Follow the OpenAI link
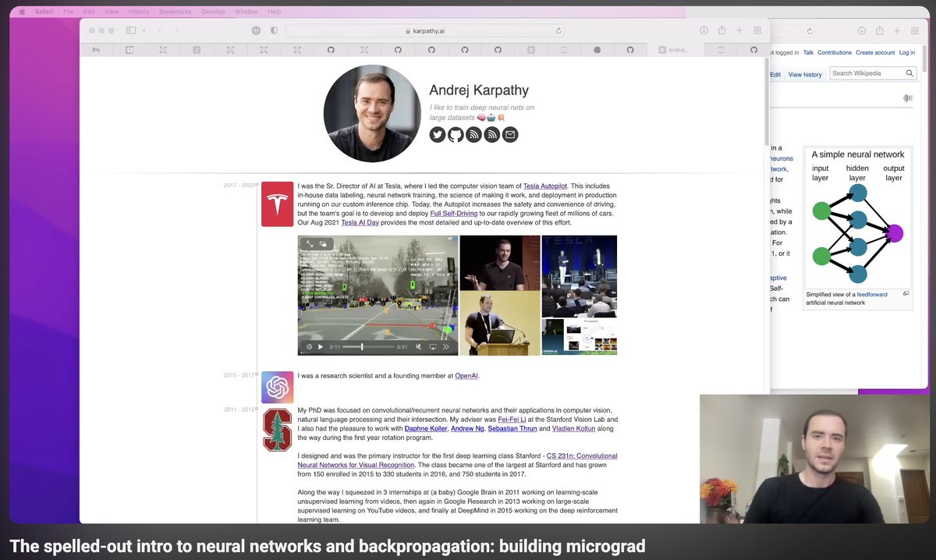 coord(466,376)
